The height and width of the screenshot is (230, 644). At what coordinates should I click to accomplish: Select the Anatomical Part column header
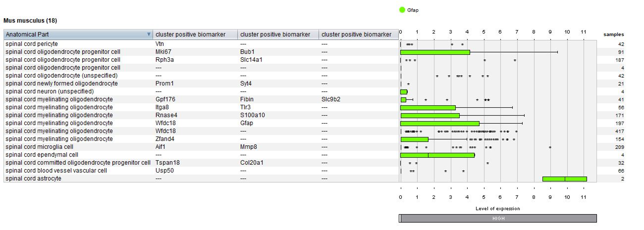pyautogui.click(x=78, y=34)
